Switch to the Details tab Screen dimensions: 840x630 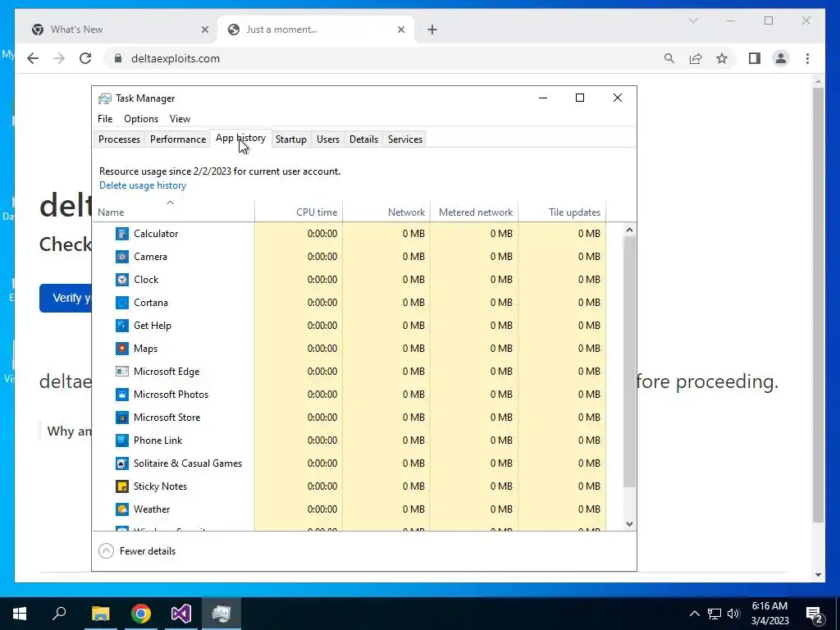click(363, 139)
